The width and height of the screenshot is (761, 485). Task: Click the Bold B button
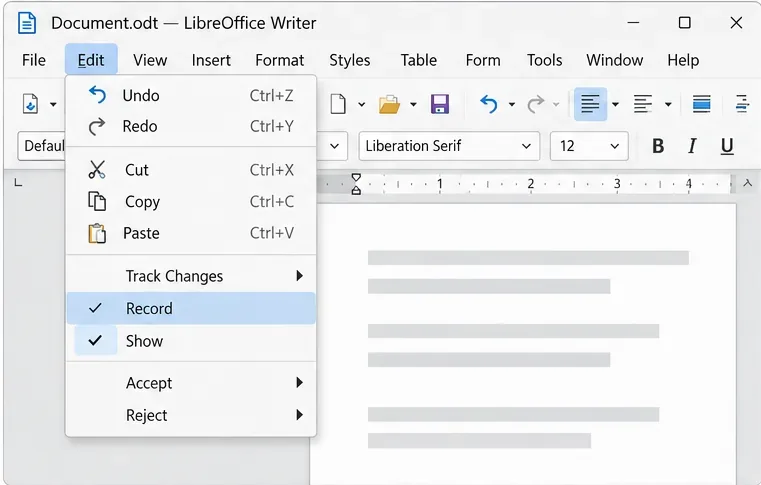coord(658,146)
